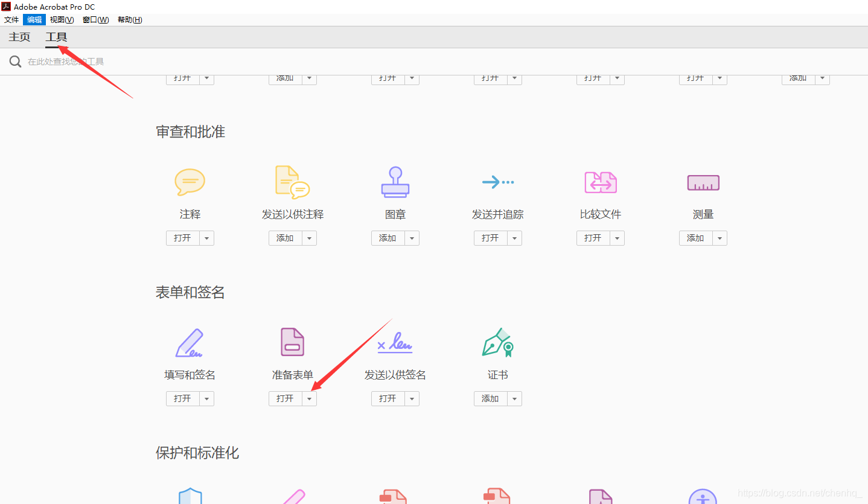Expand the dropdown arrow beside 比较文件 打开

[617, 238]
